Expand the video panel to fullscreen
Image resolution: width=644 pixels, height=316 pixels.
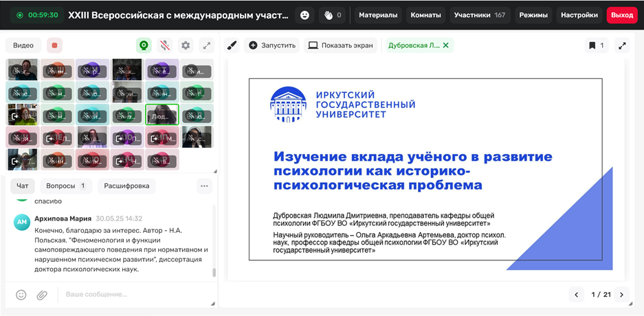coord(207,45)
